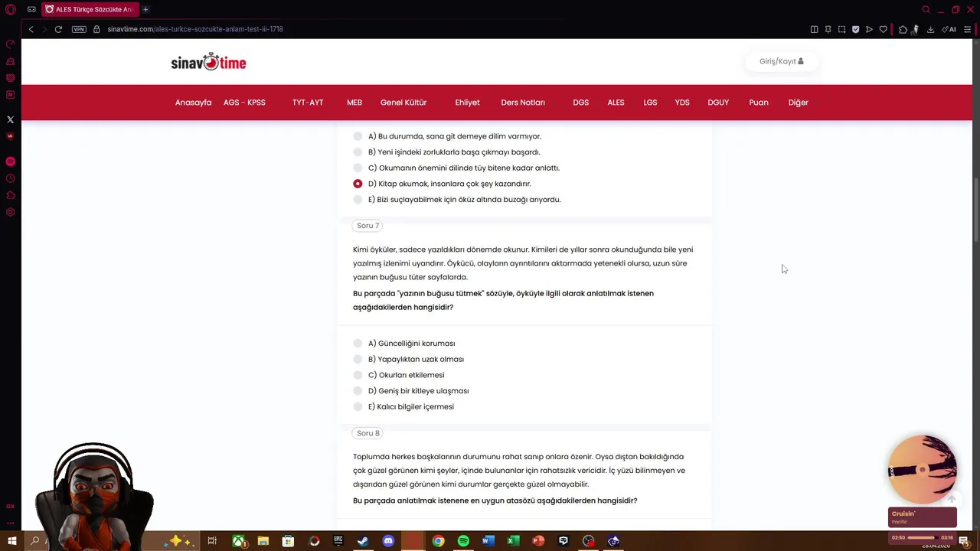
Task: Click the Giriş/Kayıt login button
Action: (x=782, y=61)
